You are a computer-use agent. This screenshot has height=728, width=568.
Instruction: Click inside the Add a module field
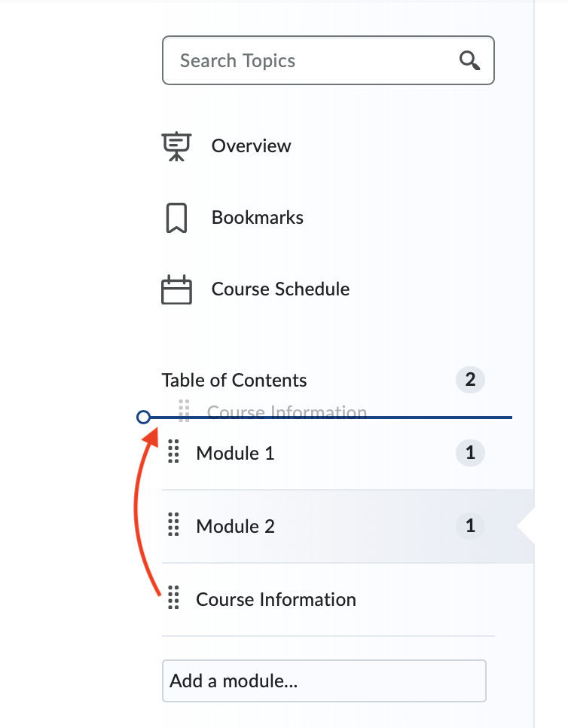[324, 681]
